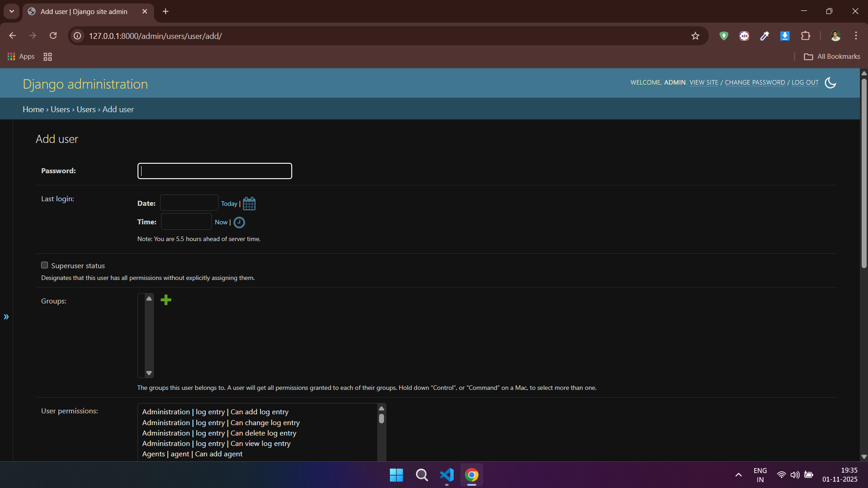Open the Apps shortcut in bookmarks bar
This screenshot has height=488, width=868.
21,57
